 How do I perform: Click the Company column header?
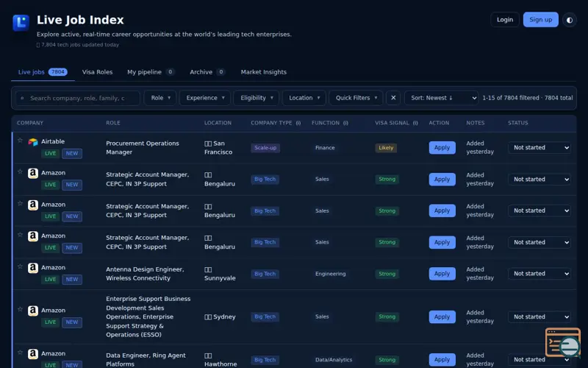click(30, 123)
